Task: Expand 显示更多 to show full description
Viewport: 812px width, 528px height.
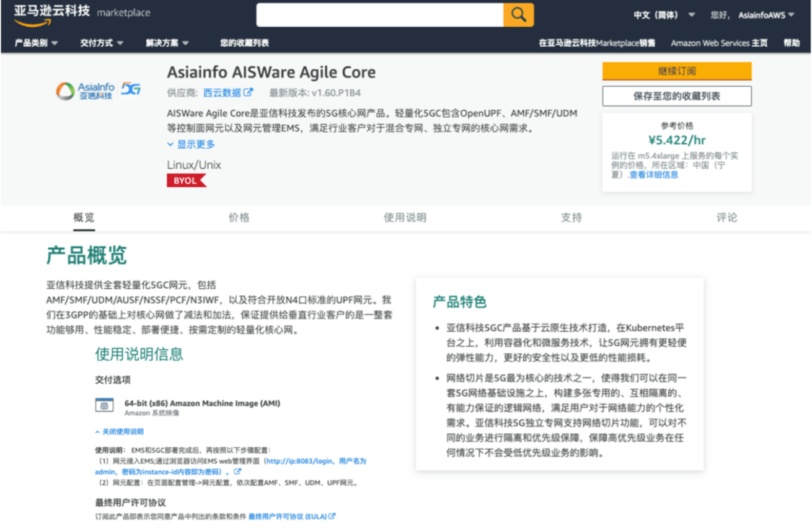Action: tap(191, 144)
